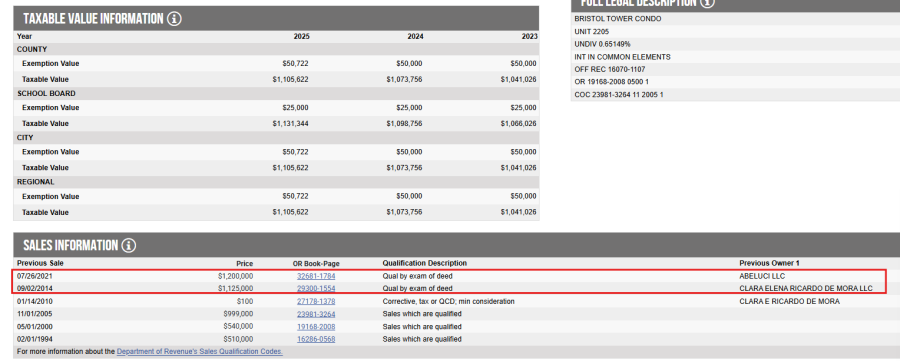900x361 pixels.
Task: Click the Full Legal Description info icon
Action: coord(708,2)
